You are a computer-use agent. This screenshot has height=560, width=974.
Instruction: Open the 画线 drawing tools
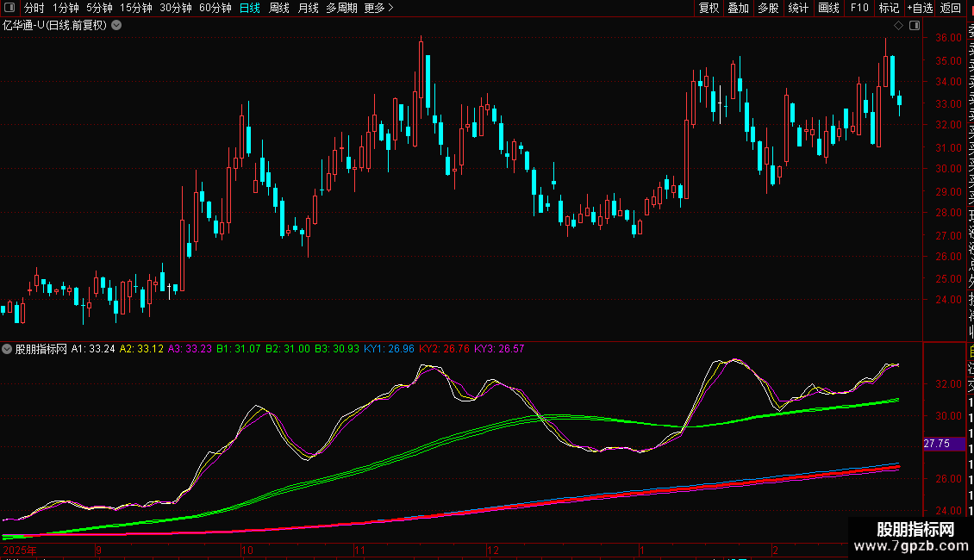click(828, 8)
